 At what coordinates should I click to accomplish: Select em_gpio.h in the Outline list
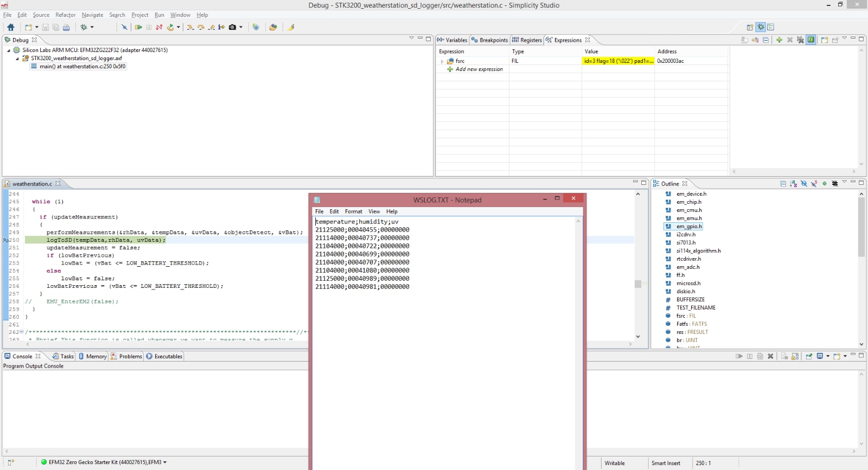688,227
